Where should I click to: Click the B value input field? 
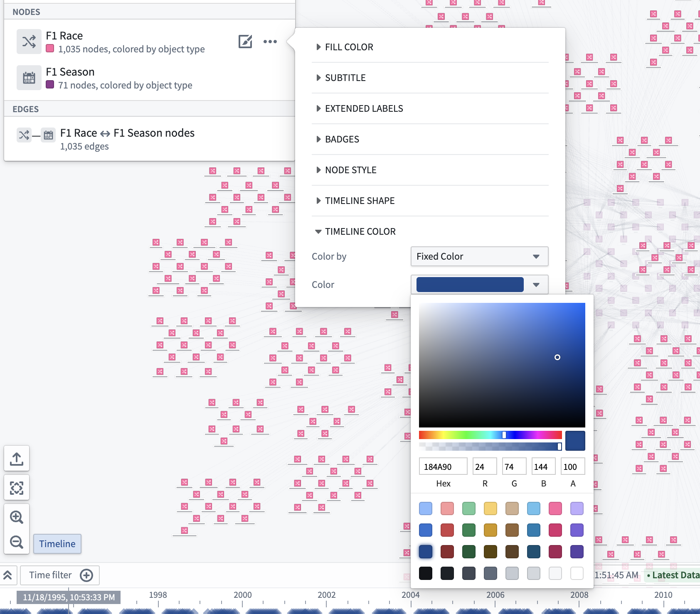pyautogui.click(x=544, y=467)
